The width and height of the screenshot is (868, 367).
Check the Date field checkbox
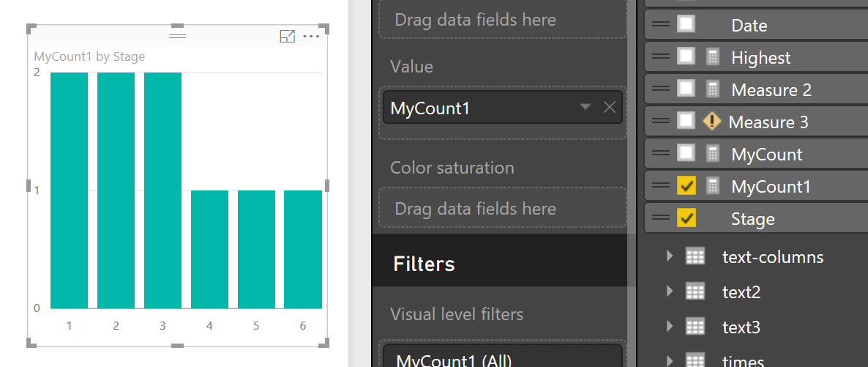(686, 24)
